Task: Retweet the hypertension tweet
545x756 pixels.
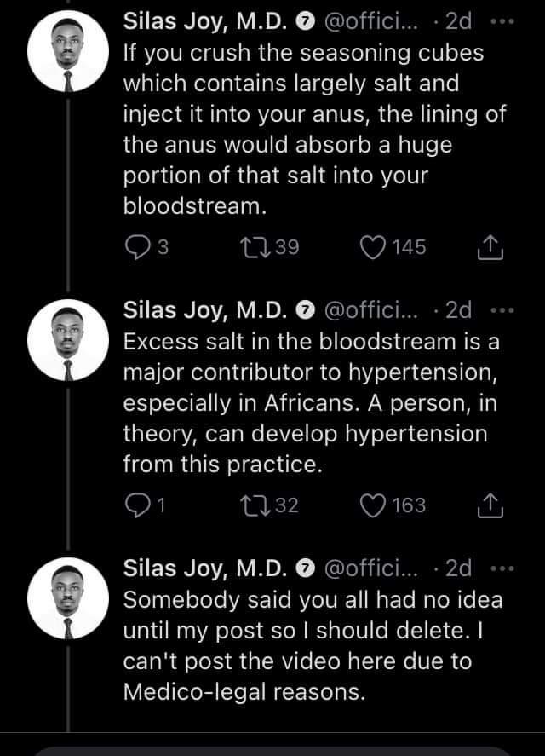Action: pyautogui.click(x=255, y=505)
